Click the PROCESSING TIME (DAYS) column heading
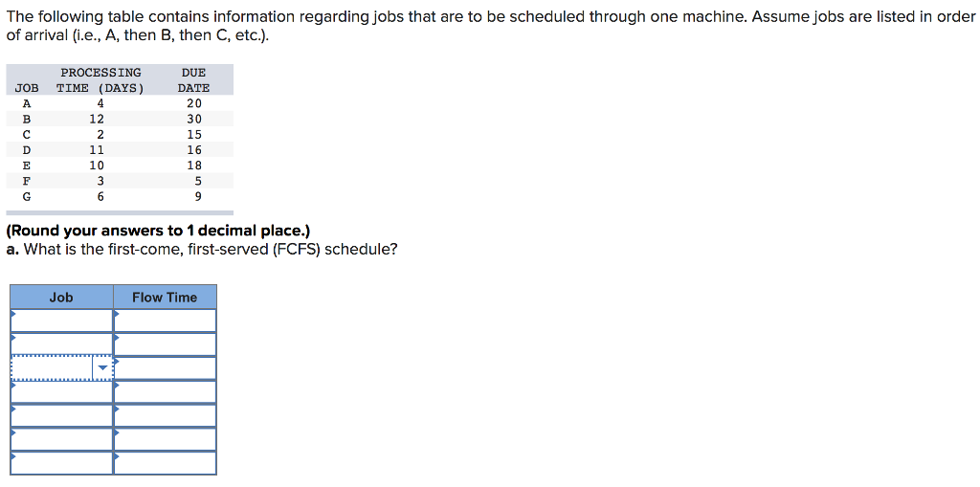This screenshot has width=980, height=487. coord(100,80)
